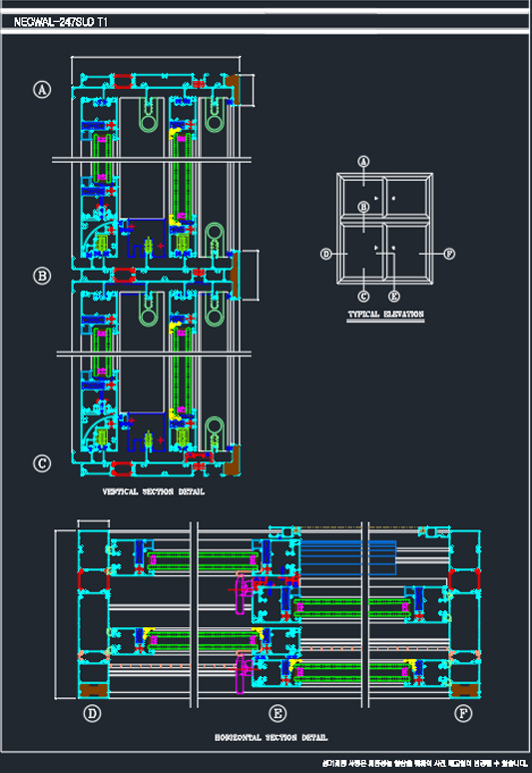Select the HORIZONTAL SECTION DETAIL label
Viewport: 532px width, 773px height.
point(270,737)
